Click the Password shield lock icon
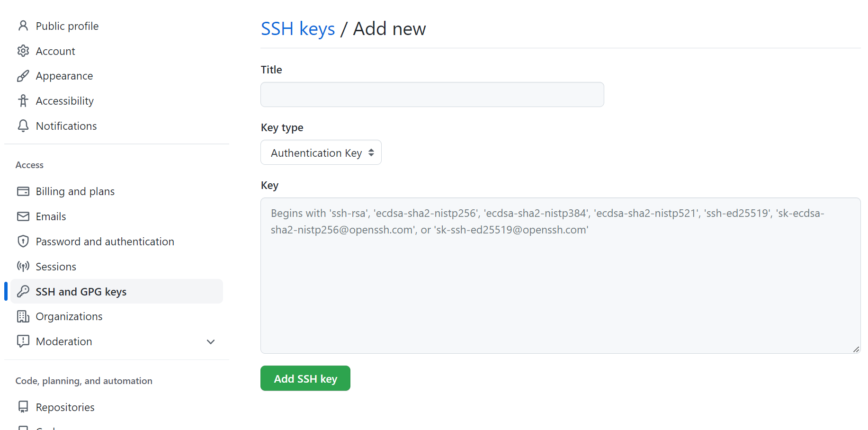 [23, 242]
